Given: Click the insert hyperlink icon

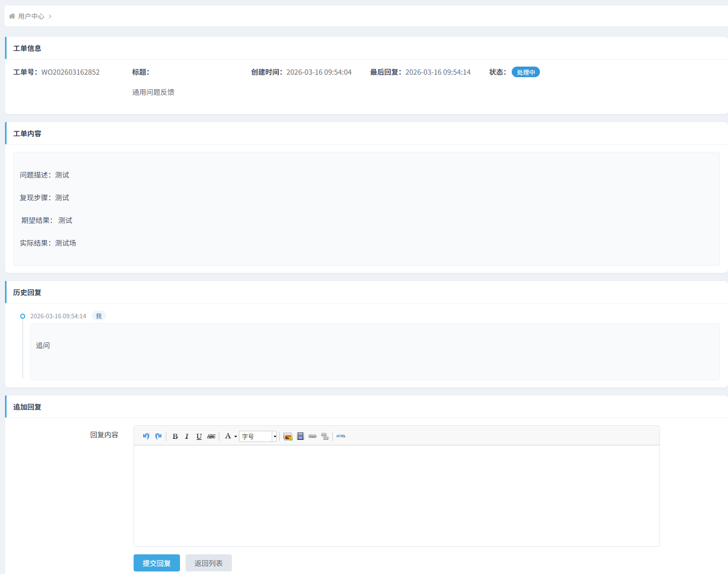Looking at the screenshot, I should click(313, 436).
